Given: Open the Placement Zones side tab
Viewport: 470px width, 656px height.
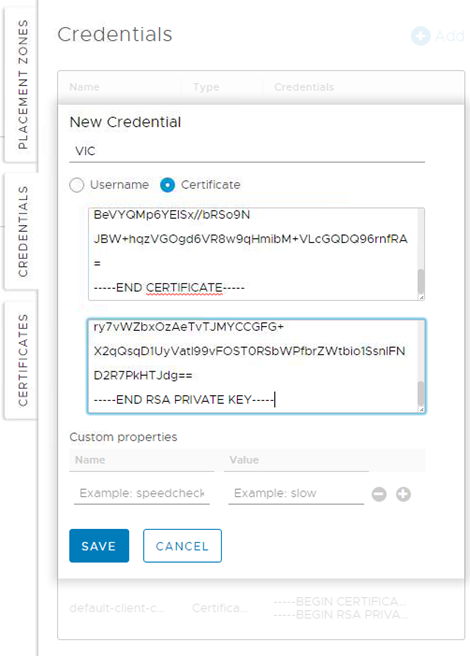Looking at the screenshot, I should pos(21,84).
